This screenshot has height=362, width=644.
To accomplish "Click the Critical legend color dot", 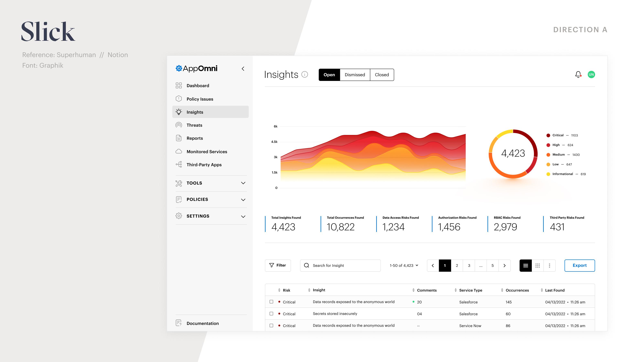I will click(548, 136).
